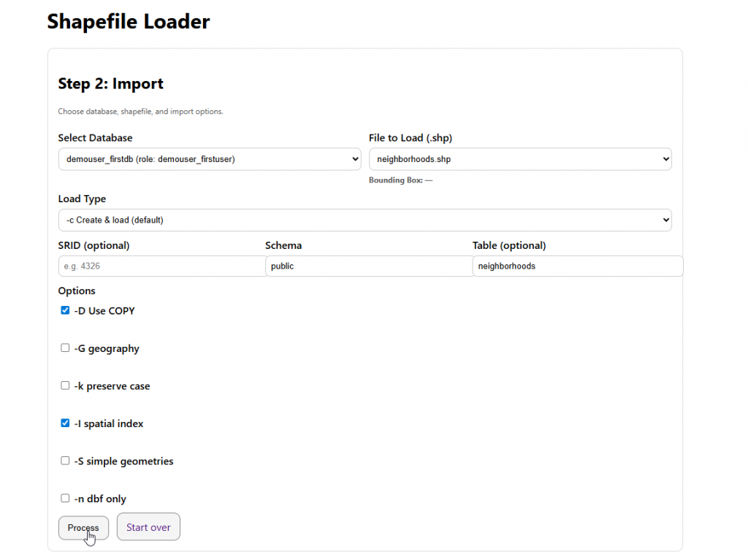The width and height of the screenshot is (748, 560).
Task: Click the Schema field label
Action: tap(283, 245)
